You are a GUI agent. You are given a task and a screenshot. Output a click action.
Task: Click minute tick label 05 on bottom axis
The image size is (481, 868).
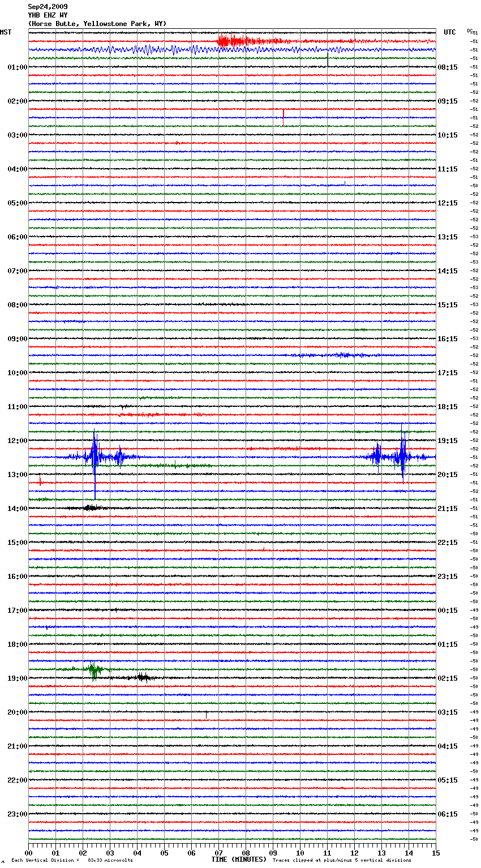164,853
